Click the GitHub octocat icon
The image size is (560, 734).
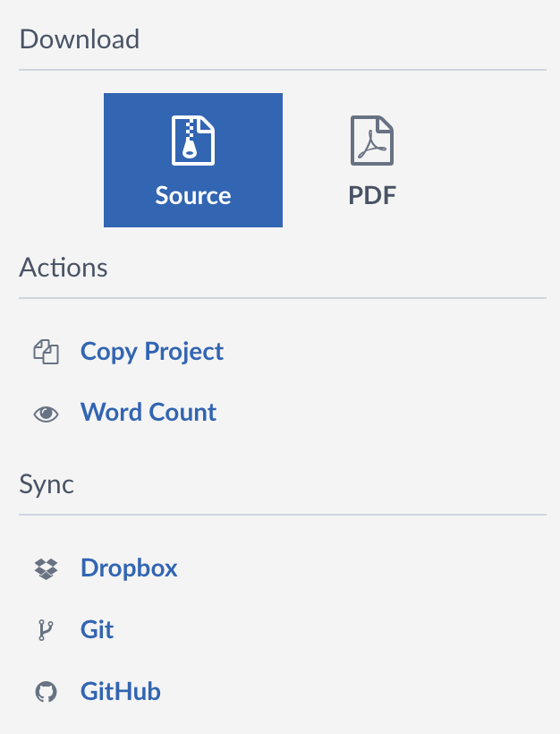46,692
